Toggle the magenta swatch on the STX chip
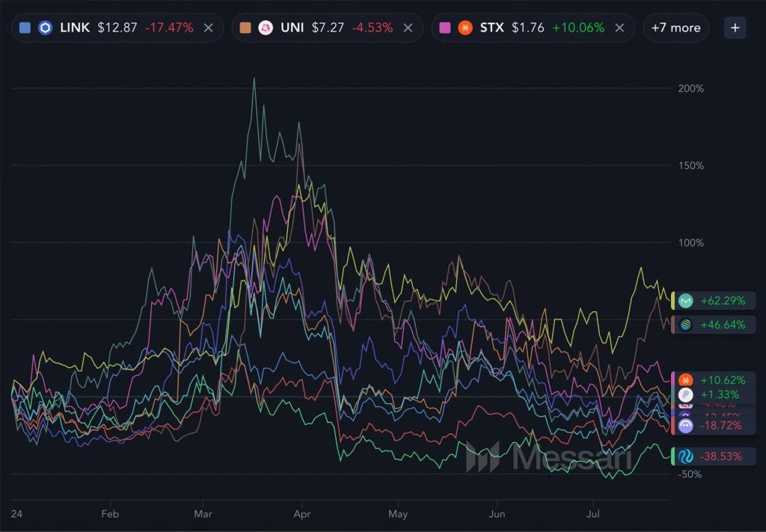Screen dimensions: 766x532 point(444,27)
